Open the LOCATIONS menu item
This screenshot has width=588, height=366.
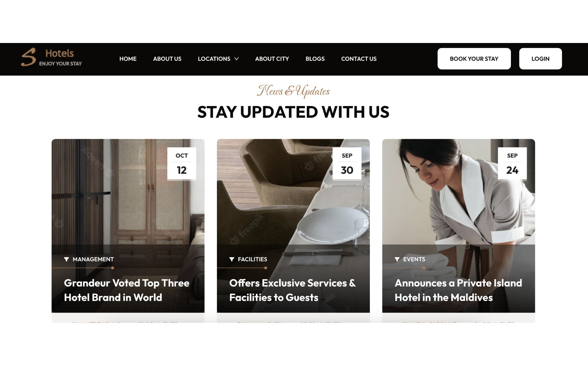click(214, 59)
